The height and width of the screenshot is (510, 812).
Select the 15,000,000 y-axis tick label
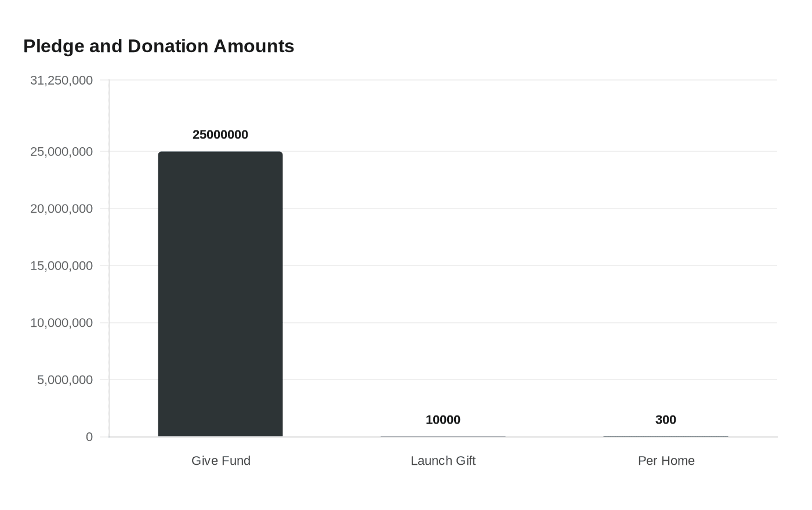tap(61, 266)
